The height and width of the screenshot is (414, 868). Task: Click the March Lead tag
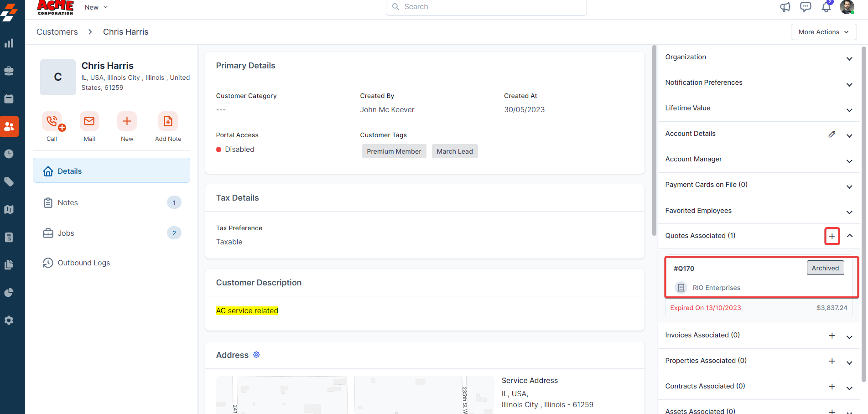tap(455, 151)
